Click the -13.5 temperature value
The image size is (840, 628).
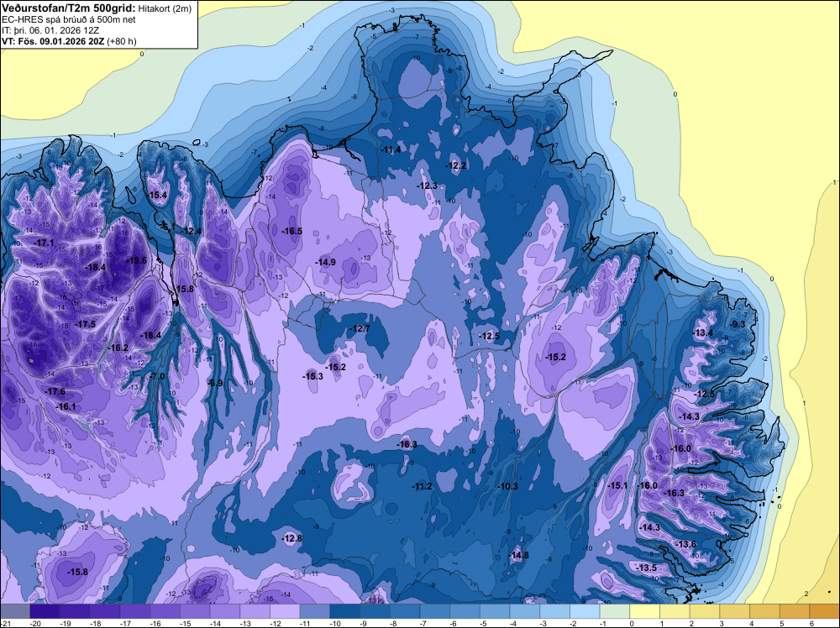(x=647, y=568)
